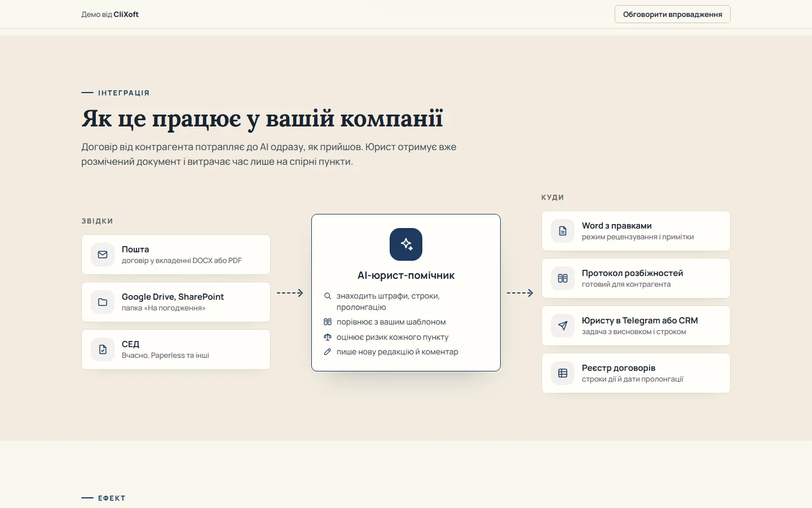812x508 pixels.
Task: Click the envelope icon beside Пошта
Action: coord(103,255)
